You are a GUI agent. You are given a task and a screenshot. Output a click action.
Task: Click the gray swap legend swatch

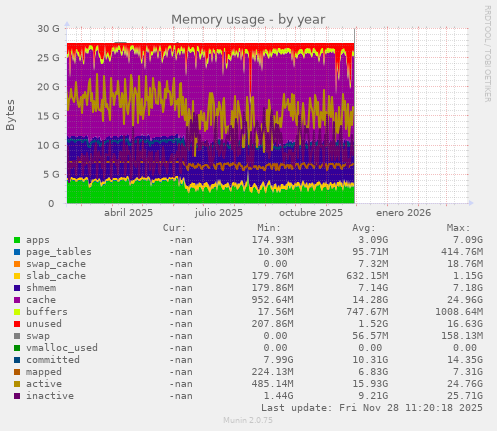17,336
